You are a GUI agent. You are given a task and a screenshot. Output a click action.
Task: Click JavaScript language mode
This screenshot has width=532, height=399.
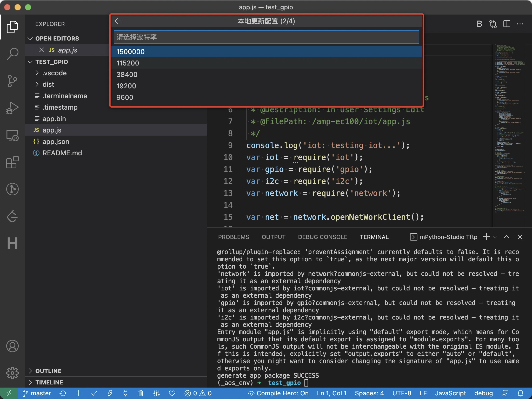click(450, 393)
